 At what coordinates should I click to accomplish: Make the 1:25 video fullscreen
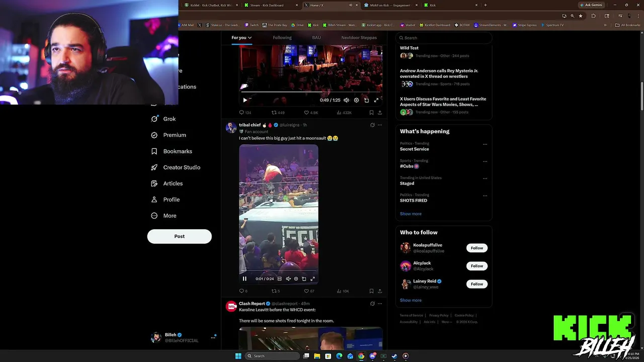tap(376, 100)
